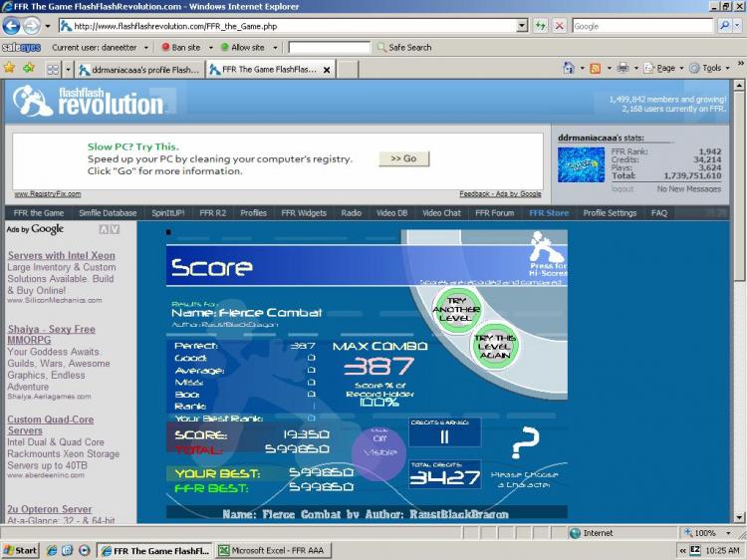Click the Add to Favorites icon
The height and width of the screenshot is (560, 747).
coord(29,68)
